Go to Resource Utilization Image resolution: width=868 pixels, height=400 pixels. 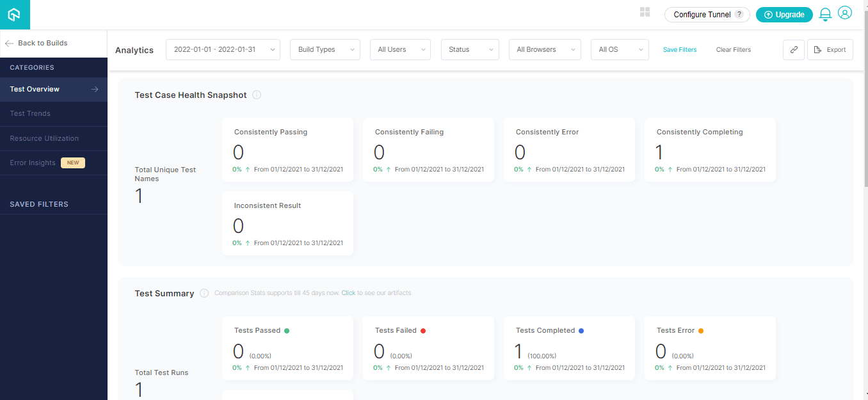pos(43,138)
